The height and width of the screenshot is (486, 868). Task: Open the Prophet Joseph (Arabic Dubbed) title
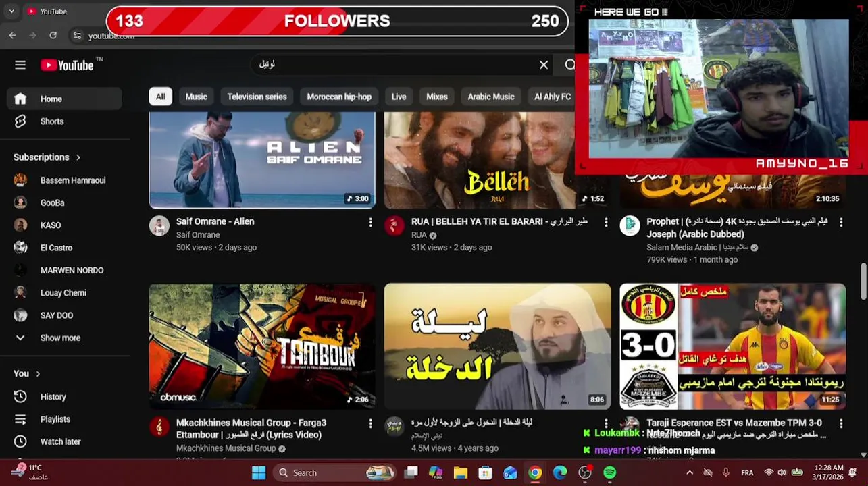[737, 227]
